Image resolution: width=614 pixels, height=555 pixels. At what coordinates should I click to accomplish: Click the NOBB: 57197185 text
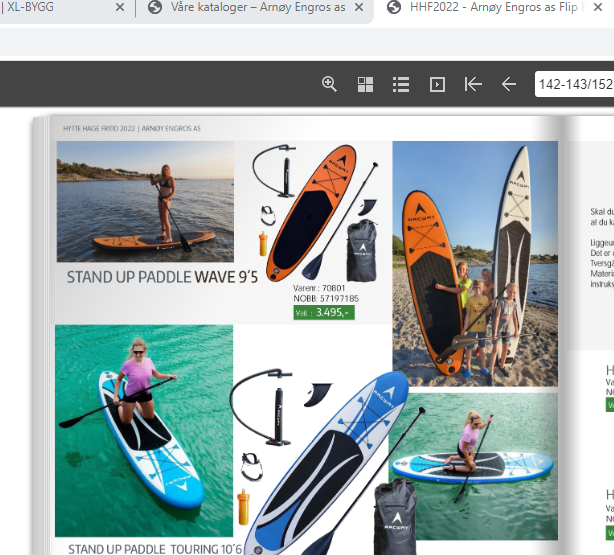[326, 298]
